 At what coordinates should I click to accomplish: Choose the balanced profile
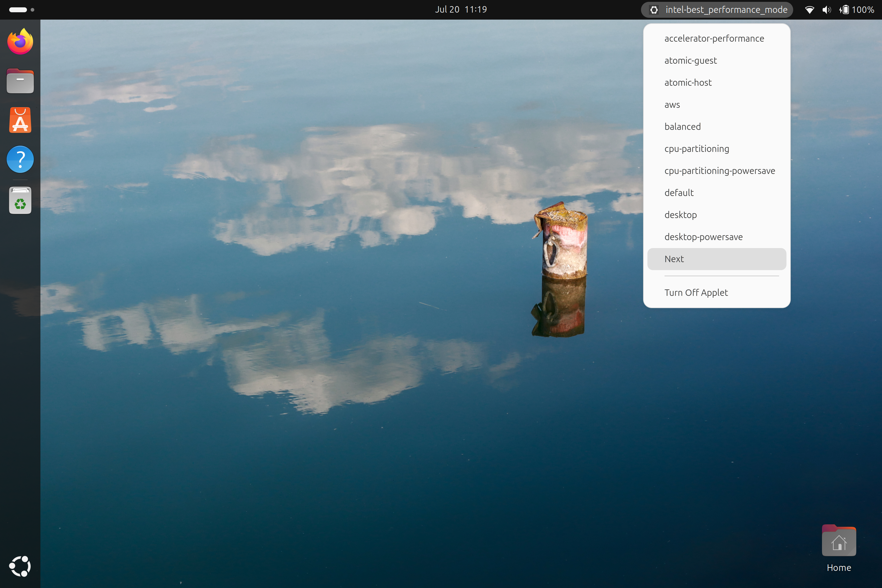[x=683, y=127]
